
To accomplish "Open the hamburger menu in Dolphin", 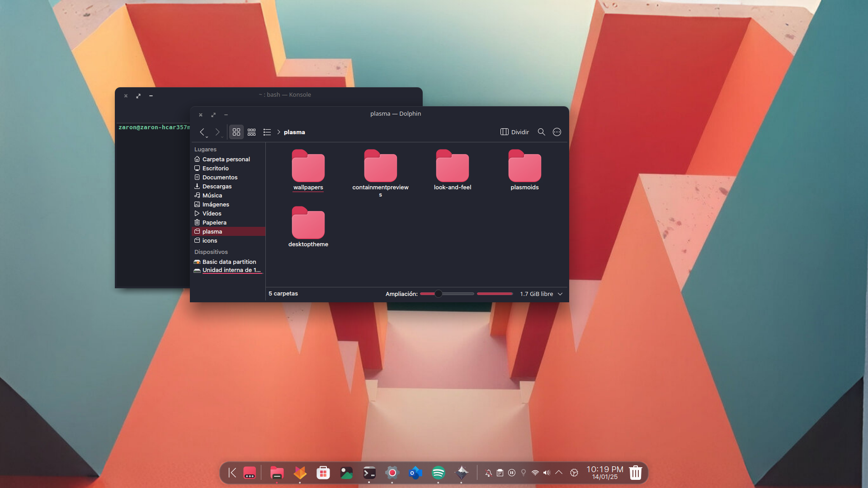I will pos(557,132).
